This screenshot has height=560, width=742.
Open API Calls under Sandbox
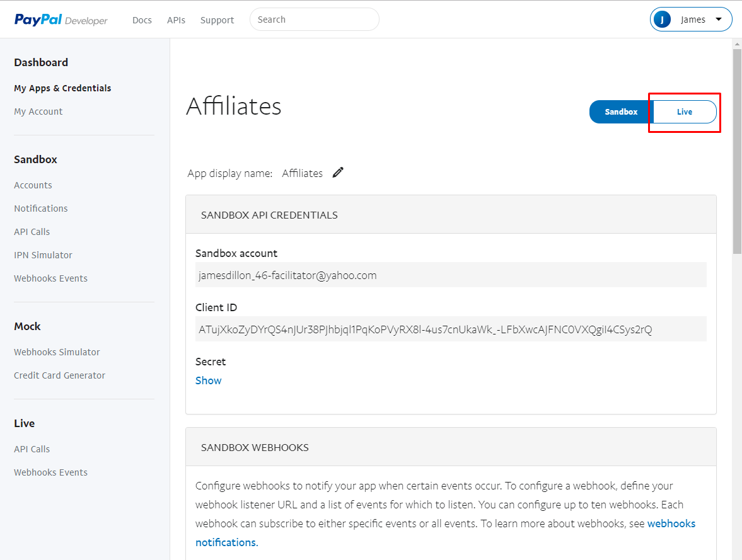point(32,232)
